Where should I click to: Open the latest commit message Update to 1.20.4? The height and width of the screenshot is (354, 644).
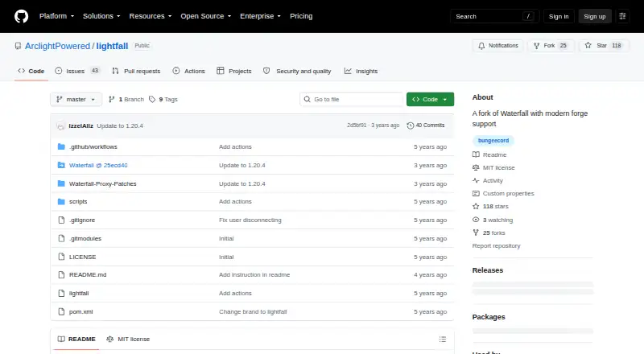pyautogui.click(x=120, y=126)
